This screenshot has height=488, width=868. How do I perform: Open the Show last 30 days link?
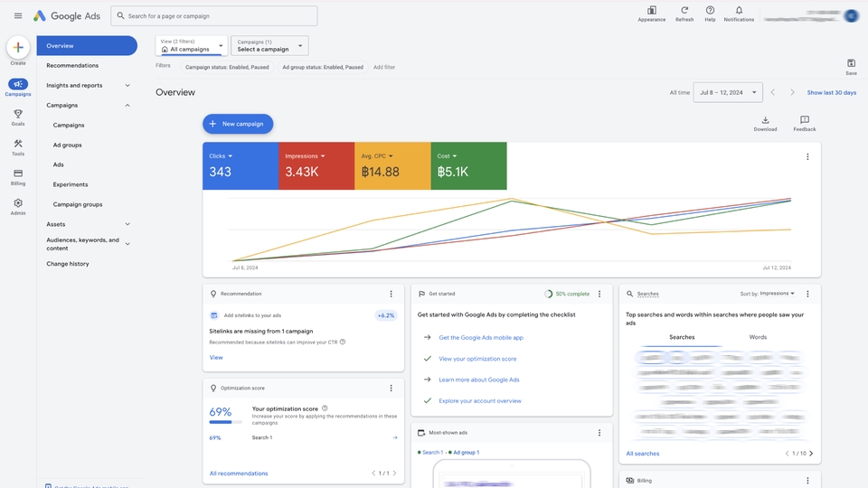[831, 92]
